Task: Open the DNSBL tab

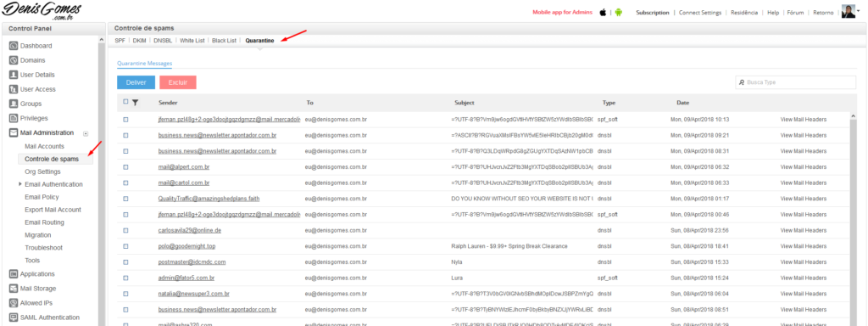Action: pyautogui.click(x=163, y=41)
